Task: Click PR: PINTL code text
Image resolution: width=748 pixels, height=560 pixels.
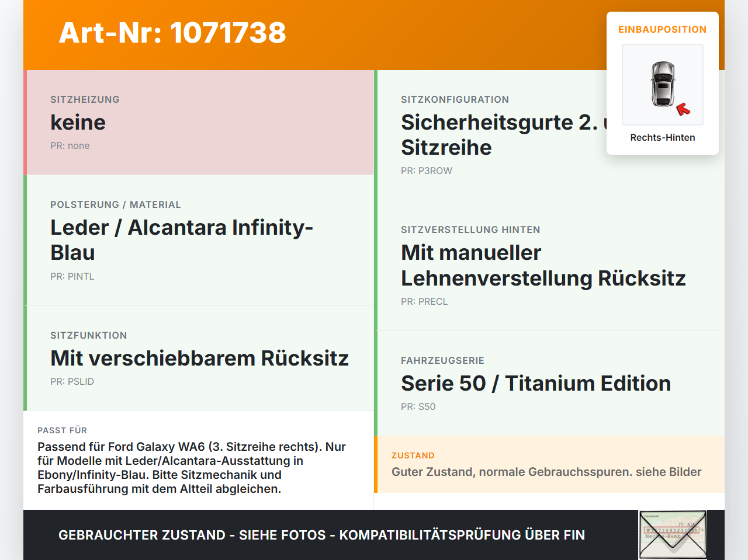Action: (72, 276)
